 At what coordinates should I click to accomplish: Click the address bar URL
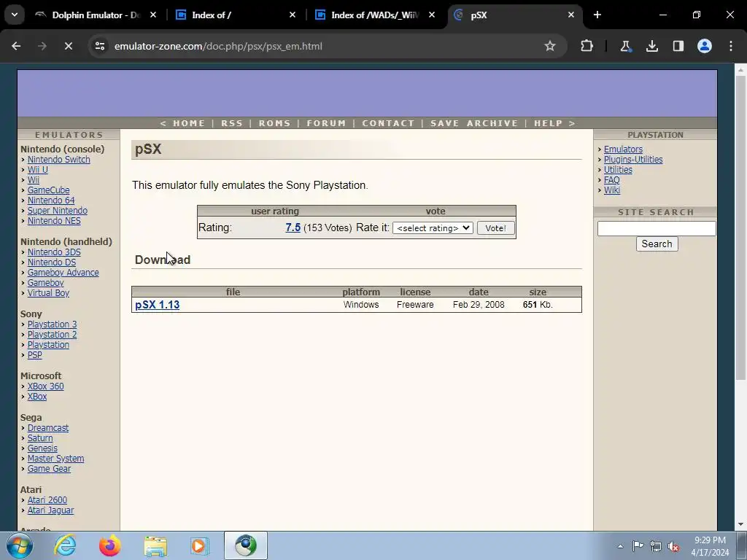[x=218, y=46]
